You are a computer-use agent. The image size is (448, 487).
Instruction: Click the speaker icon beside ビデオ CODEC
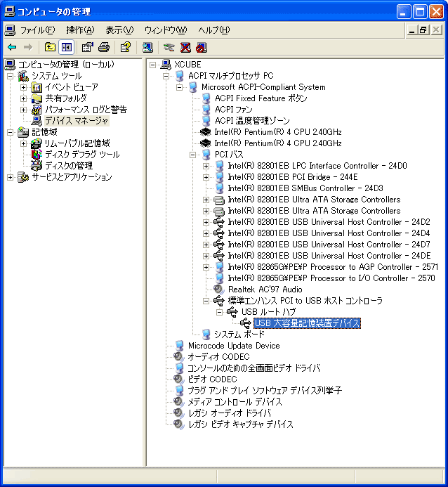[178, 379]
